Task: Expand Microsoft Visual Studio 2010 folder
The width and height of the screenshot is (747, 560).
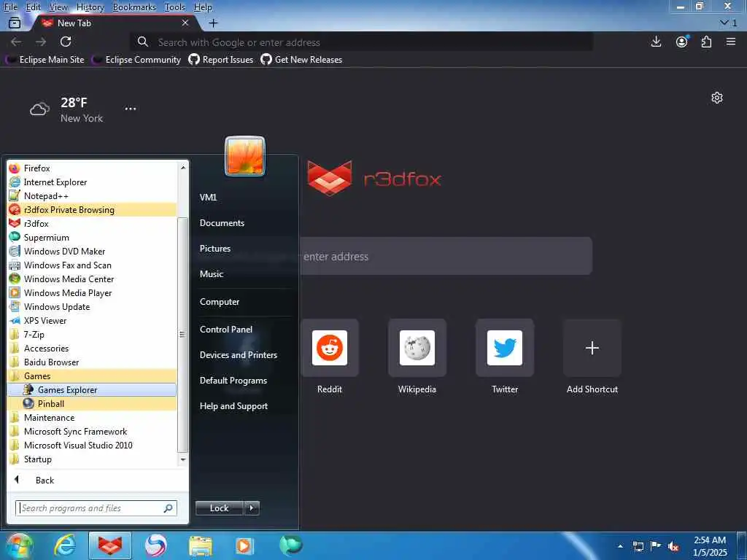Action: pyautogui.click(x=92, y=445)
